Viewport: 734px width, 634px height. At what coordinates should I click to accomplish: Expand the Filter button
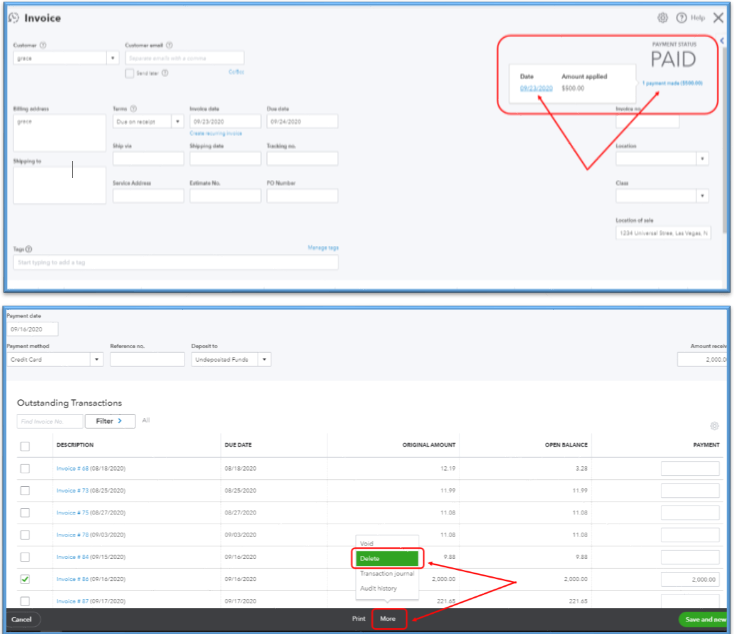click(110, 421)
